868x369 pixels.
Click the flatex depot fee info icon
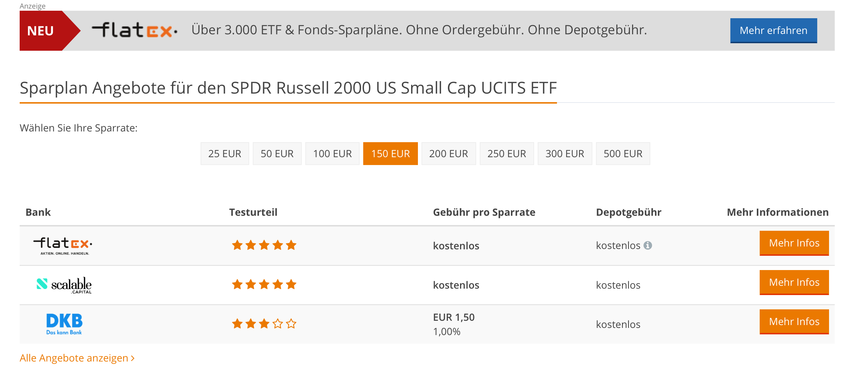pos(647,245)
